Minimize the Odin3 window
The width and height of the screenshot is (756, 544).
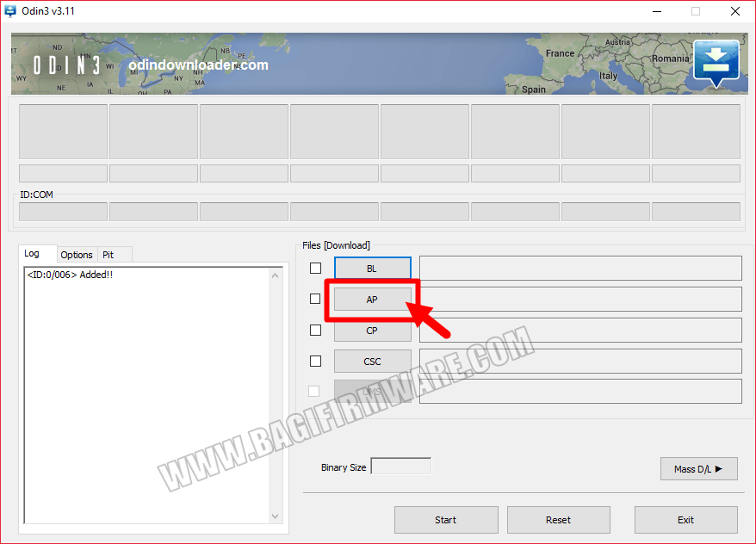click(x=657, y=11)
